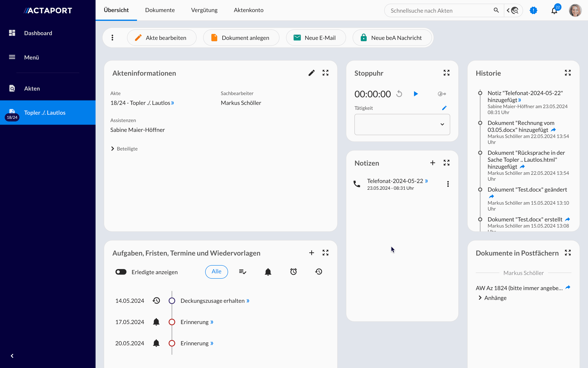Click Neue E-Mail button
This screenshot has height=368, width=588.
coord(316,38)
